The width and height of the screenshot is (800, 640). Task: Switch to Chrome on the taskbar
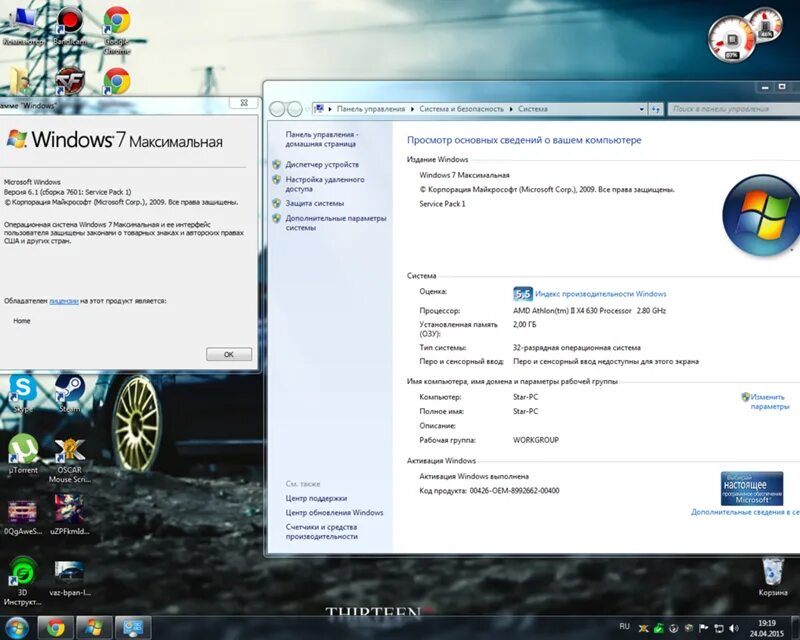click(x=56, y=628)
